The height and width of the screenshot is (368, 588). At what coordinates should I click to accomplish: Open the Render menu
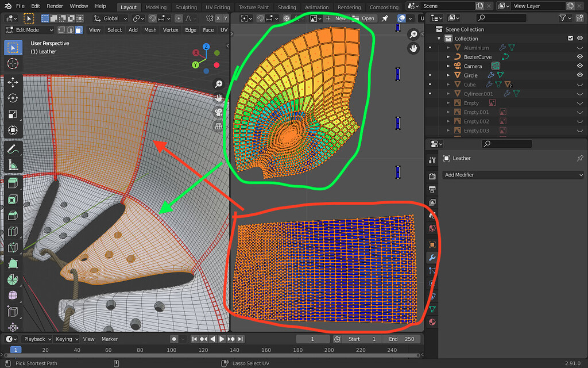click(x=55, y=6)
